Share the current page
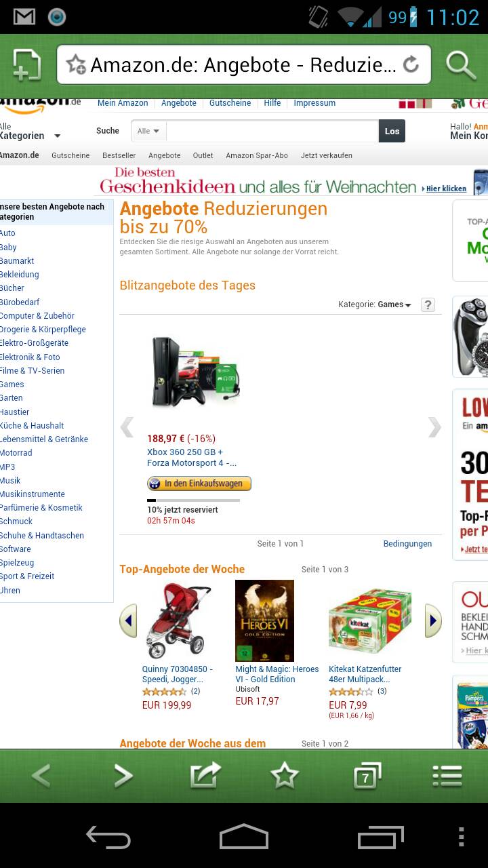This screenshot has height=868, width=488. tap(205, 775)
